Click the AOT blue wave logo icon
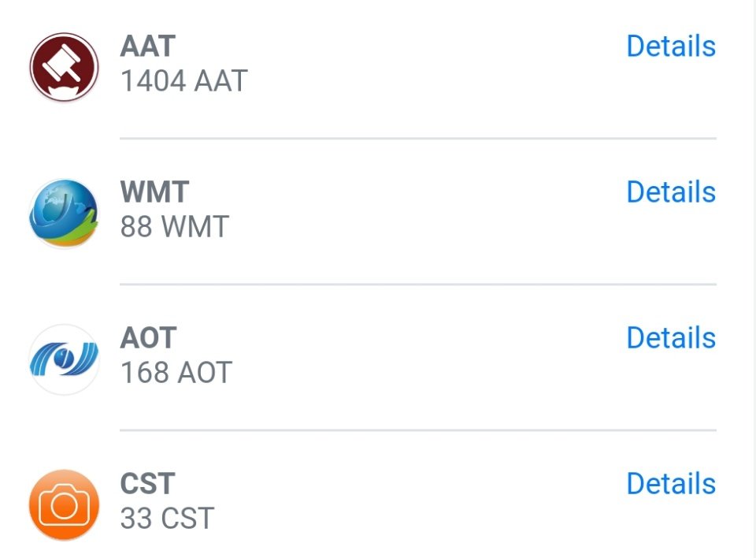The image size is (756, 558). pos(64,359)
